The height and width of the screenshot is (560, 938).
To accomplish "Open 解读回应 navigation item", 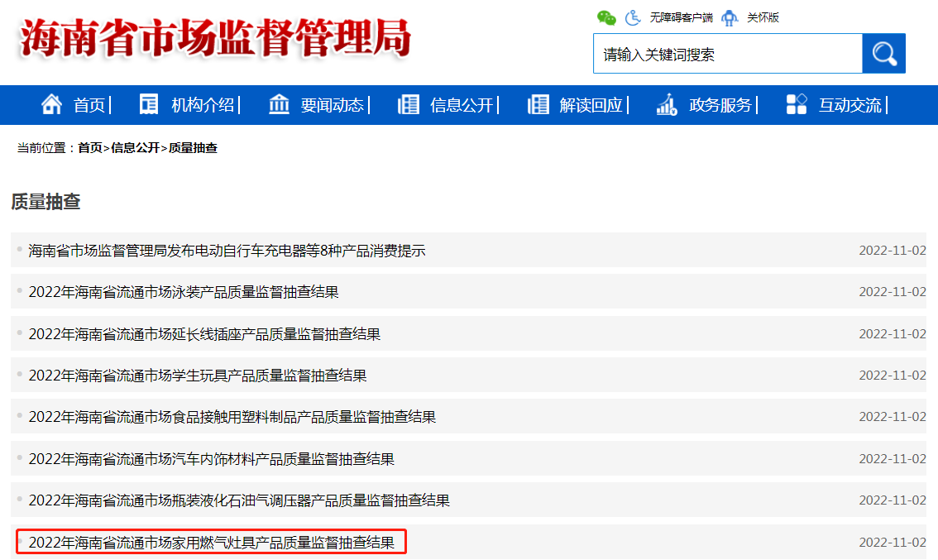I will click(591, 105).
